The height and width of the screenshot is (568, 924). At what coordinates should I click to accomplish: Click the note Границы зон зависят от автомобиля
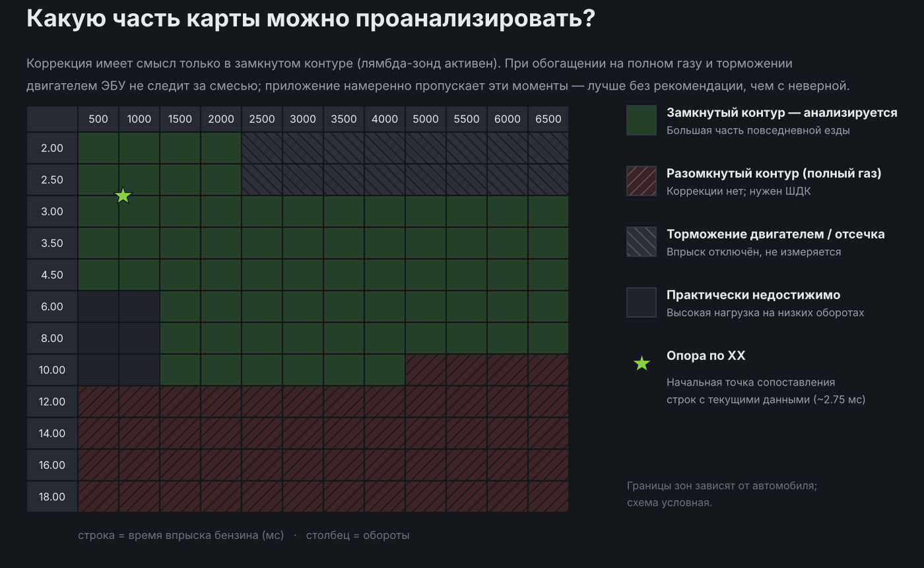tap(722, 486)
